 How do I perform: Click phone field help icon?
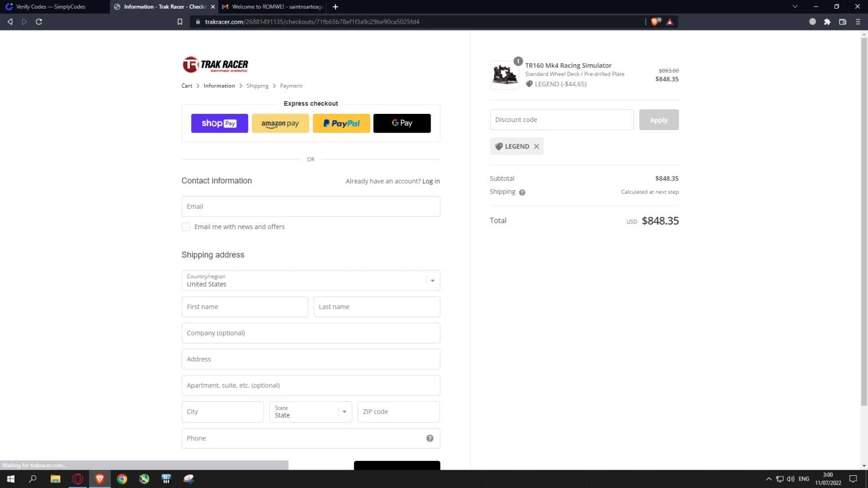point(430,438)
